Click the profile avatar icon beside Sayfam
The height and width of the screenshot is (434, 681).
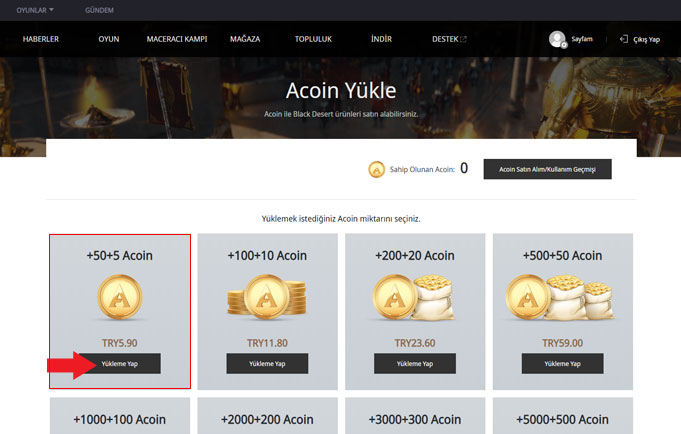tap(557, 39)
